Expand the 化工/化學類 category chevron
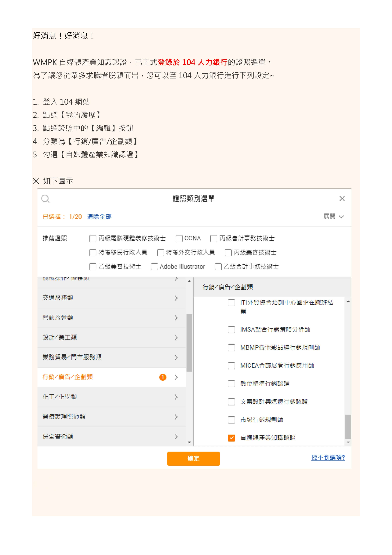Image resolution: width=392 pixels, height=555 pixels. (176, 397)
